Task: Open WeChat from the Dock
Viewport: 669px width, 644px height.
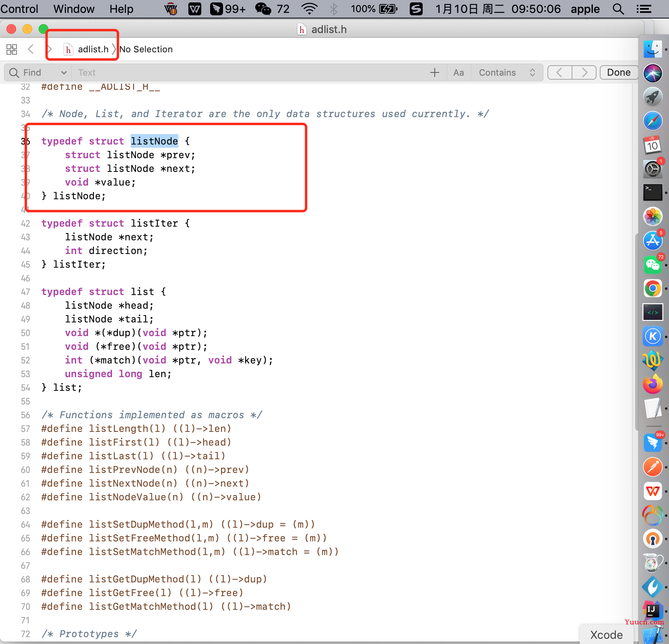Action: point(652,264)
